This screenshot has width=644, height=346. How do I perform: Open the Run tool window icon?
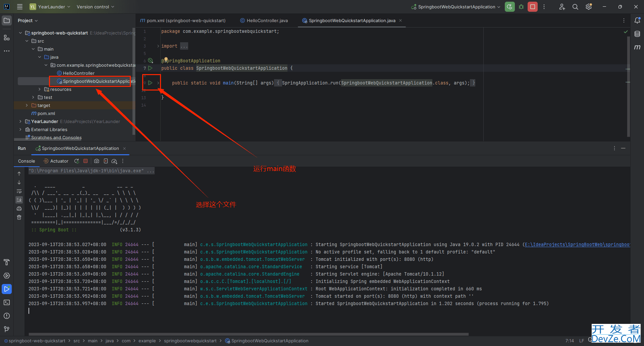(x=7, y=289)
